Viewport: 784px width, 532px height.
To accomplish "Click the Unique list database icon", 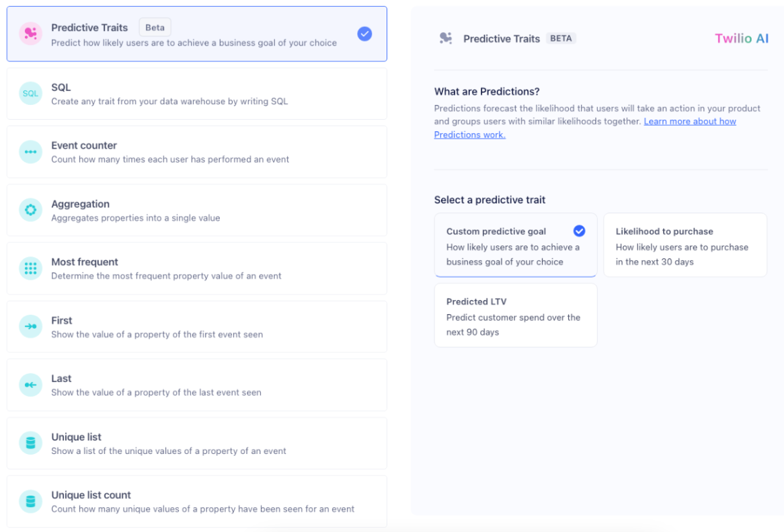I will point(30,443).
